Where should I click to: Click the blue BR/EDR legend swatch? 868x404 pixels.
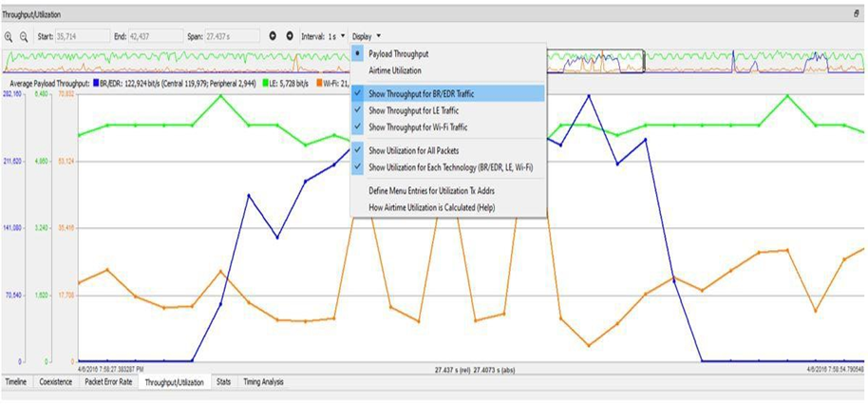pyautogui.click(x=96, y=83)
